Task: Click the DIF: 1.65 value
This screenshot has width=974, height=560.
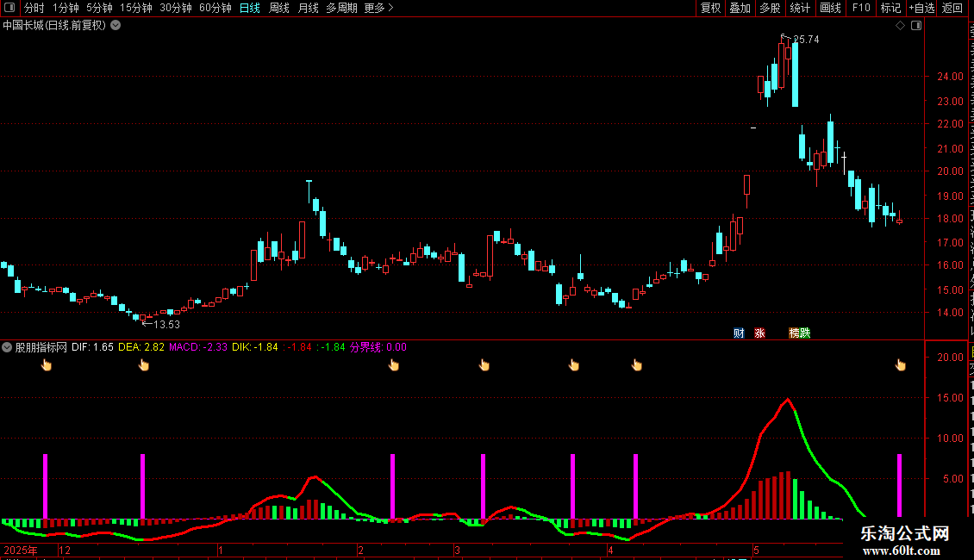Action: pos(92,347)
